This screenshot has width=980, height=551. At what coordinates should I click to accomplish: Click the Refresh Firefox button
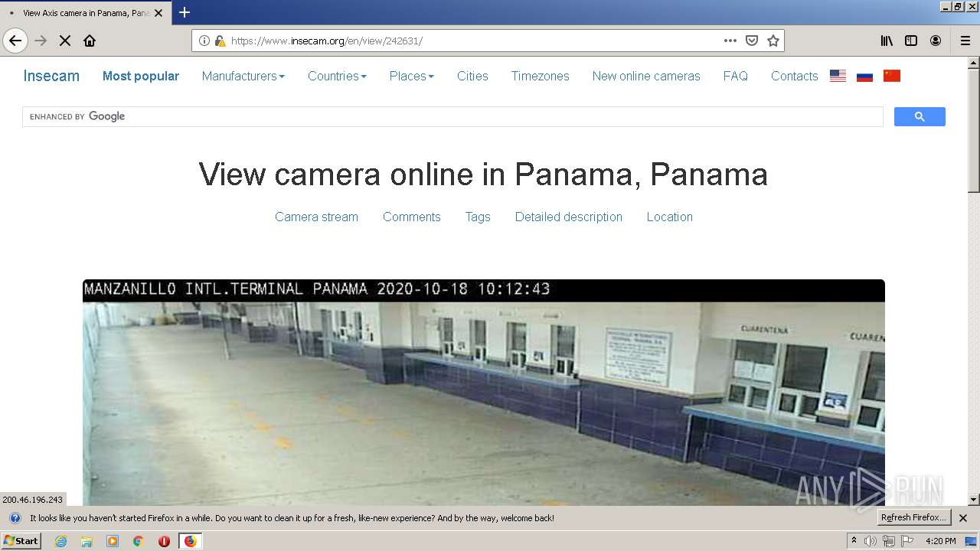point(913,517)
